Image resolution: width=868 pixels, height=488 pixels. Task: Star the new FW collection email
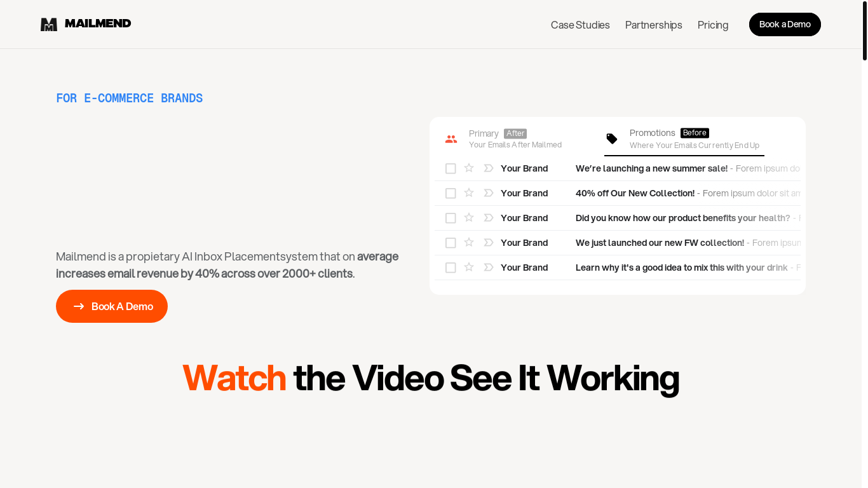(469, 242)
